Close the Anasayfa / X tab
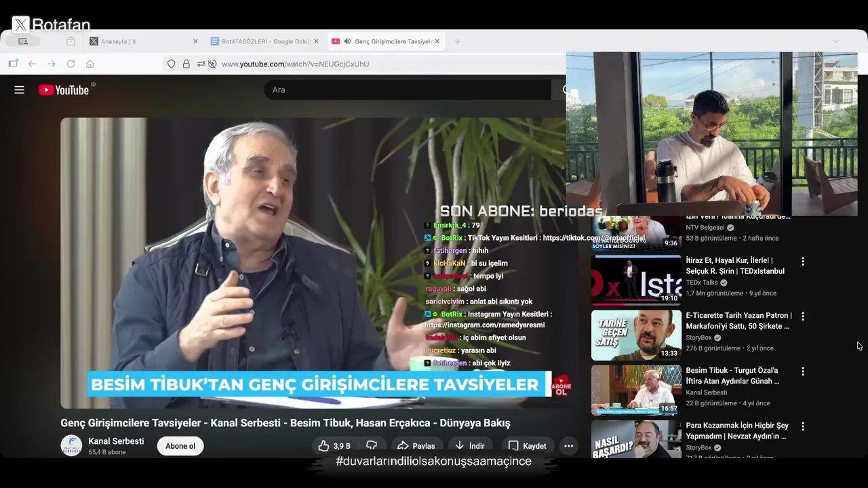This screenshot has height=488, width=868. (x=195, y=41)
